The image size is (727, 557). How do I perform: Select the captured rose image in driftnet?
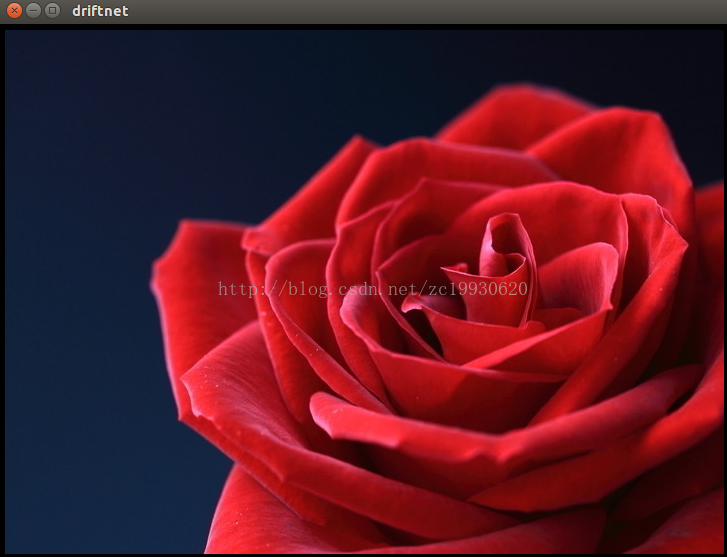point(364,292)
